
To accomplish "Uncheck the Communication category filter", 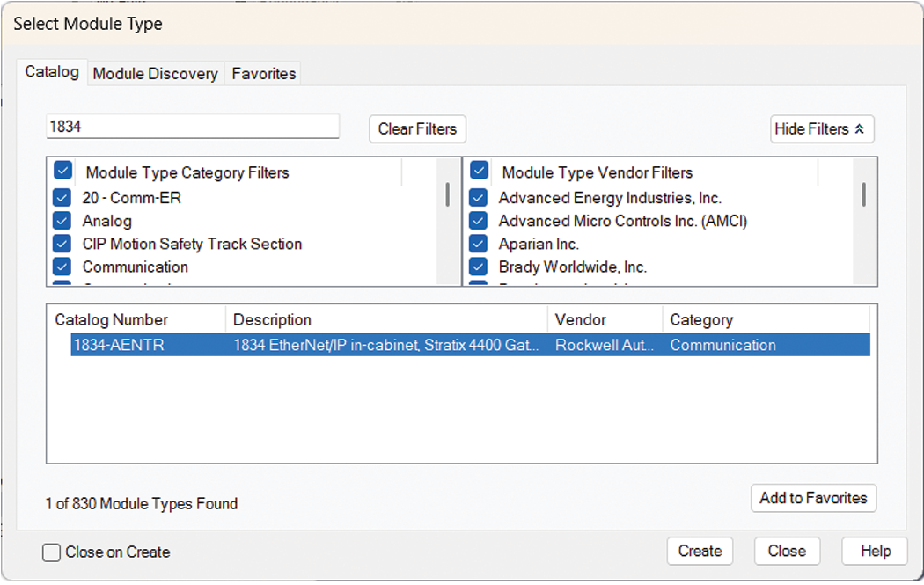I will pos(62,267).
